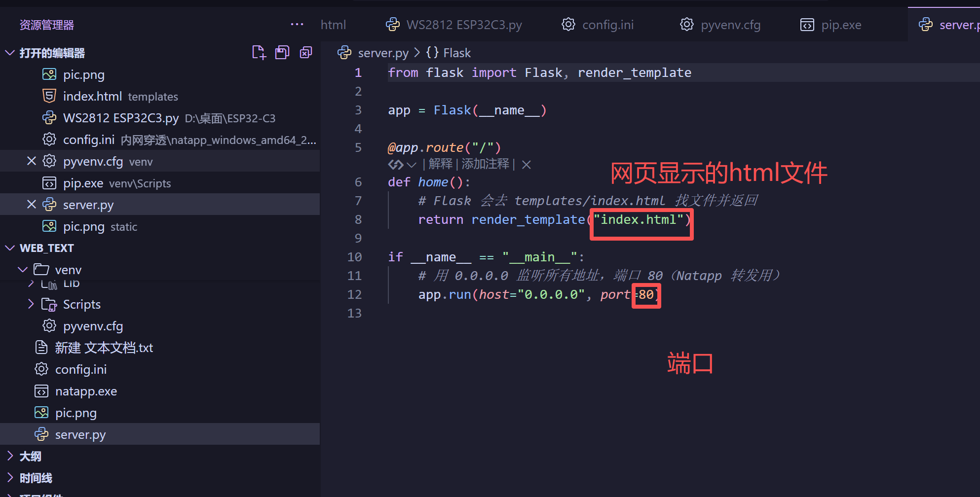
Task: Click the gear icon of config.ini in WEB_TEXT tree
Action: coord(41,369)
